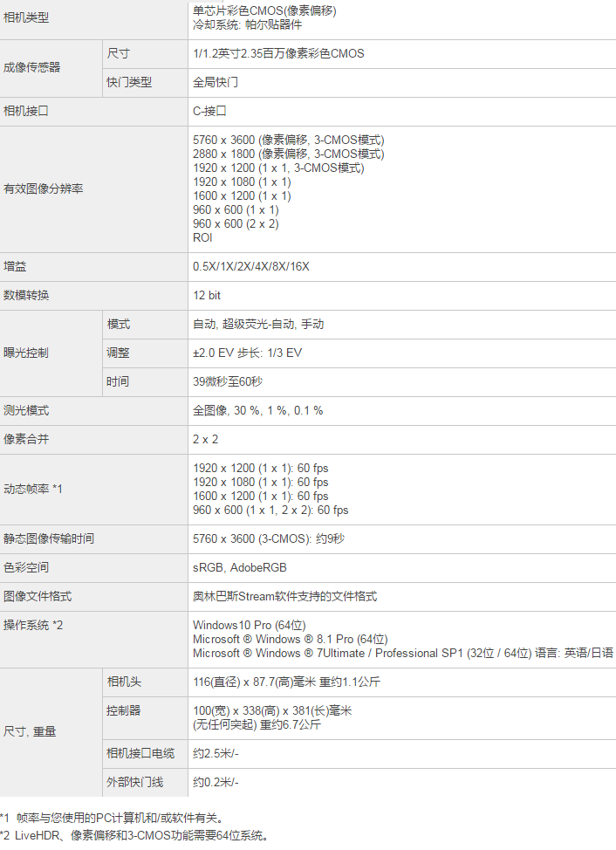Click the *2 LiveHDR footnote text
Screen dimensions: 616x850
(x=134, y=836)
